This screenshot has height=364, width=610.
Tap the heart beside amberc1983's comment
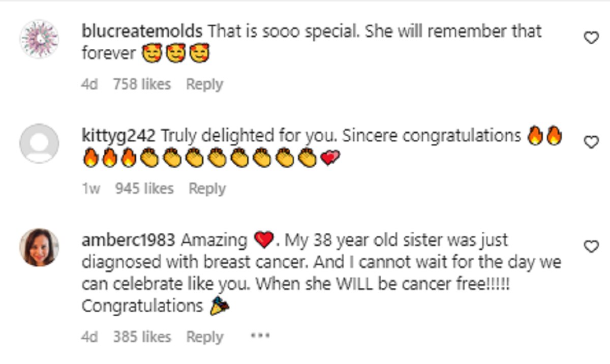591,247
